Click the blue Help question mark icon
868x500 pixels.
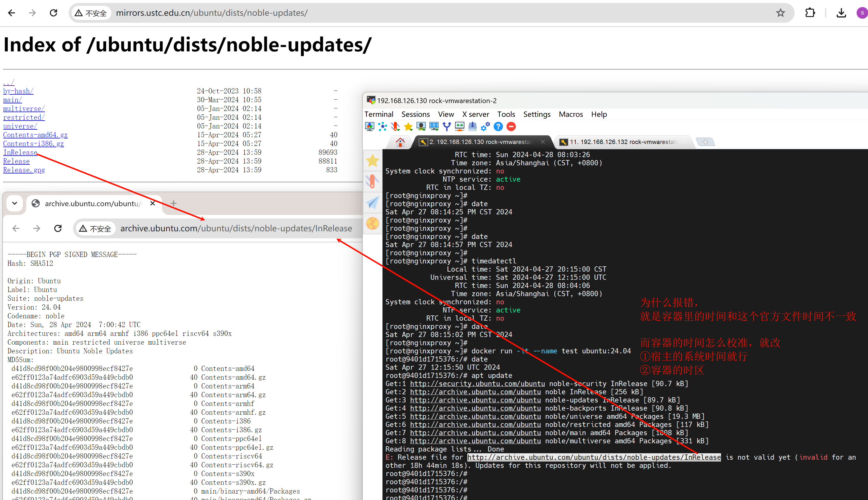click(498, 127)
